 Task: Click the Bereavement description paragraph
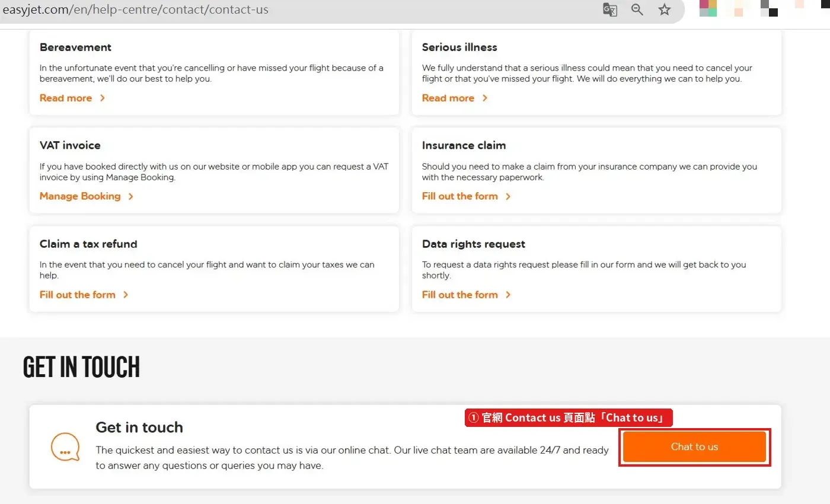(212, 74)
